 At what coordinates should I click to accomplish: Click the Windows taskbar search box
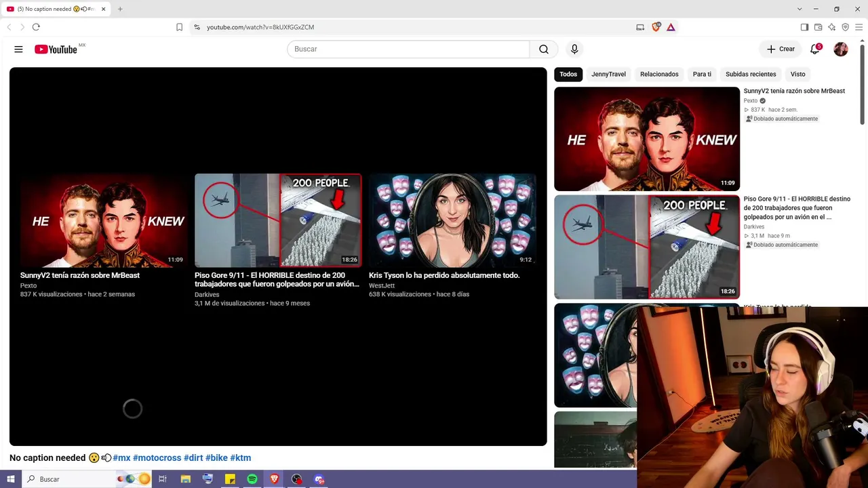tap(87, 479)
